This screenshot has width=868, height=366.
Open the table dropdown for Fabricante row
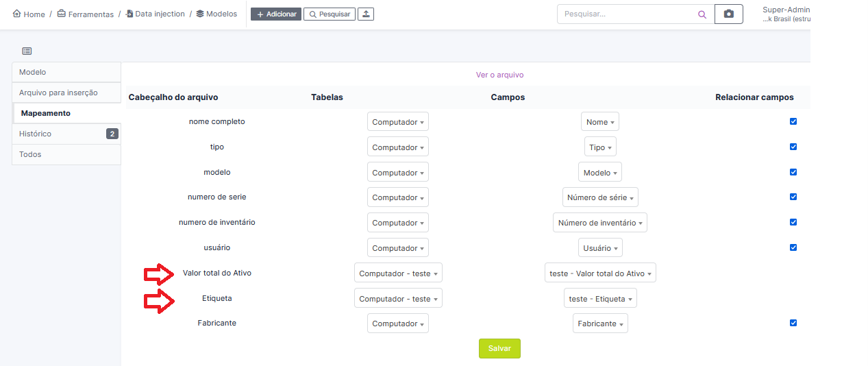pyautogui.click(x=398, y=324)
